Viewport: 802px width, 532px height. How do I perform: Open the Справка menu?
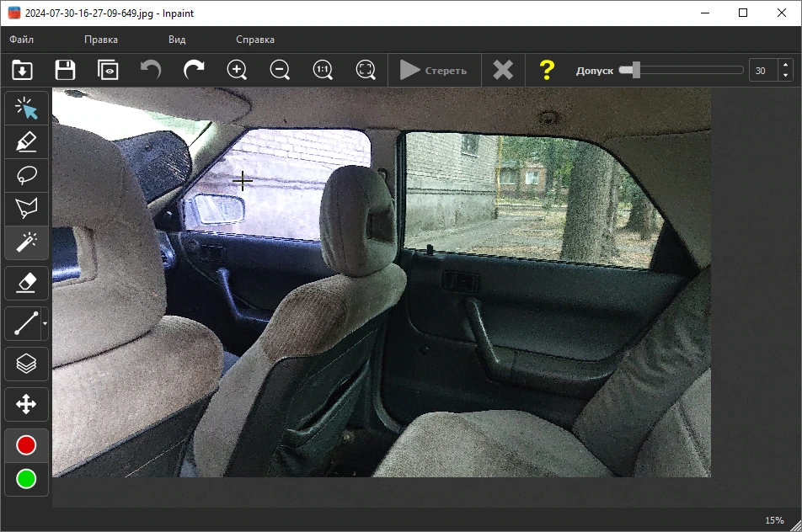coord(255,40)
